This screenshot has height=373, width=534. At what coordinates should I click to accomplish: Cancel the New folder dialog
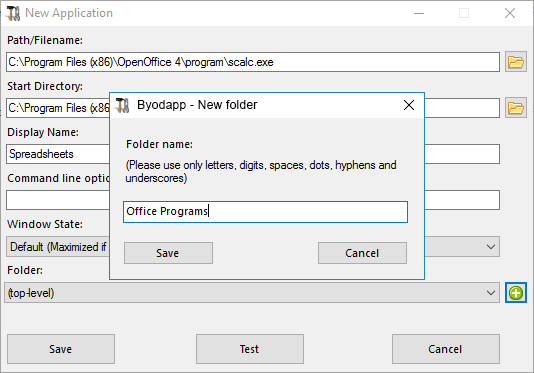362,253
